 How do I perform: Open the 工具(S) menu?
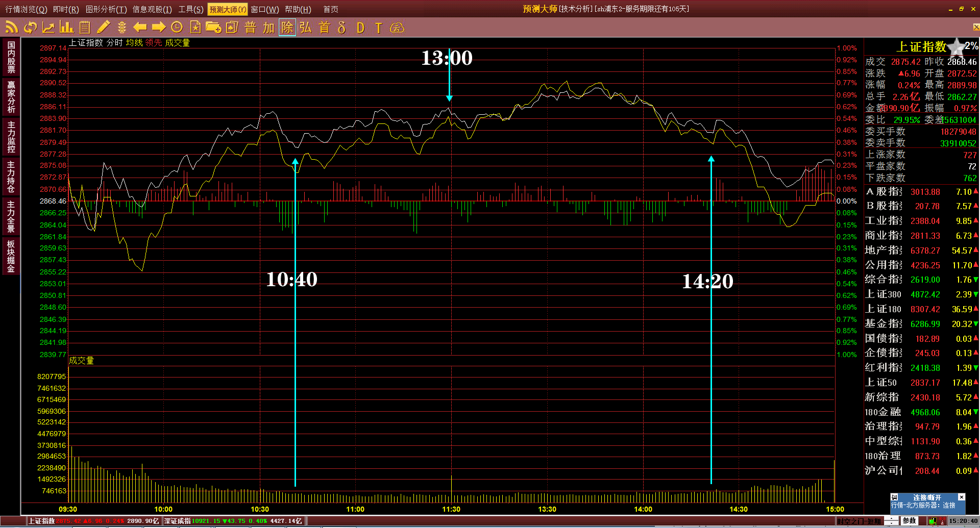[x=191, y=9]
